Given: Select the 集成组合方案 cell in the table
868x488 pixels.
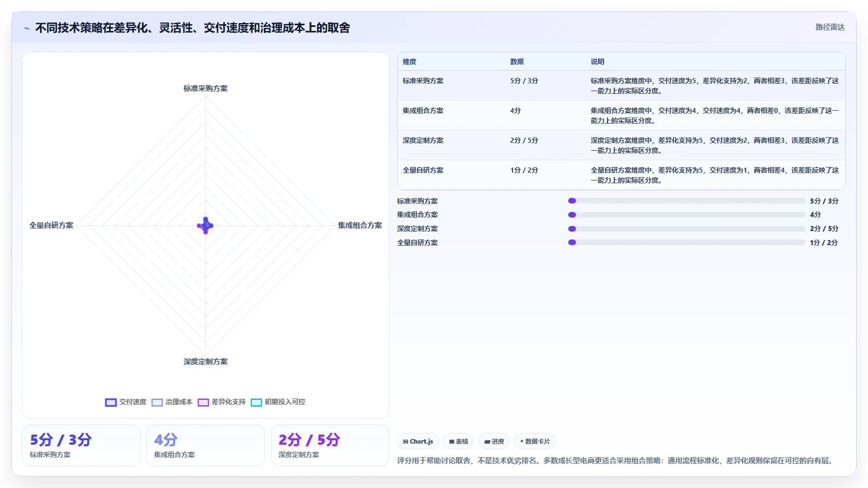Looking at the screenshot, I should point(423,111).
